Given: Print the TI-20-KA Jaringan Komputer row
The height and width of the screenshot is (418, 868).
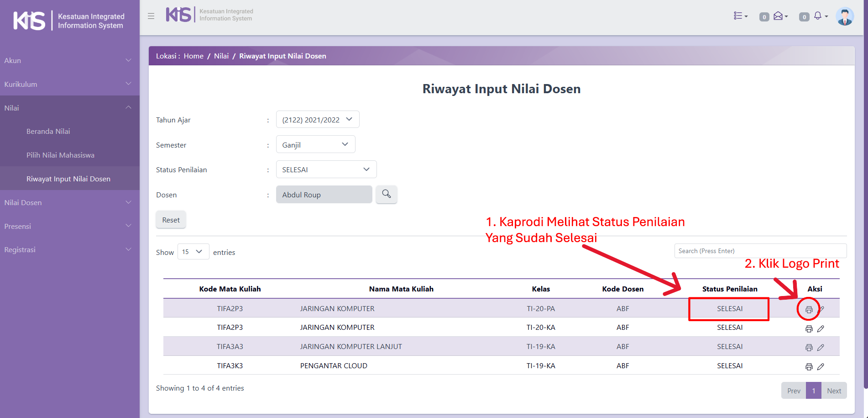Looking at the screenshot, I should [809, 329].
